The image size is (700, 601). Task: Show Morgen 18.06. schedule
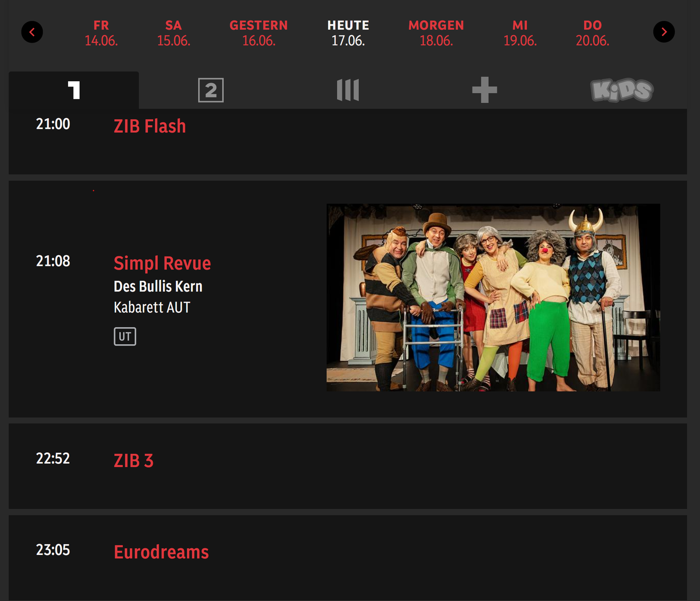pyautogui.click(x=436, y=33)
